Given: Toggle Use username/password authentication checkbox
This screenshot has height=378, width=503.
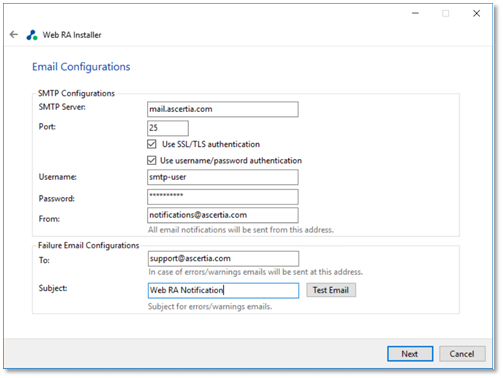Looking at the screenshot, I should (152, 160).
